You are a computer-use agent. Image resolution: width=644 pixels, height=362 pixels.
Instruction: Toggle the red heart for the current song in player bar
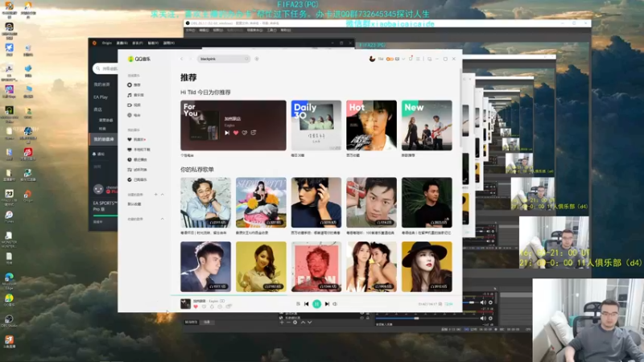pos(196,307)
